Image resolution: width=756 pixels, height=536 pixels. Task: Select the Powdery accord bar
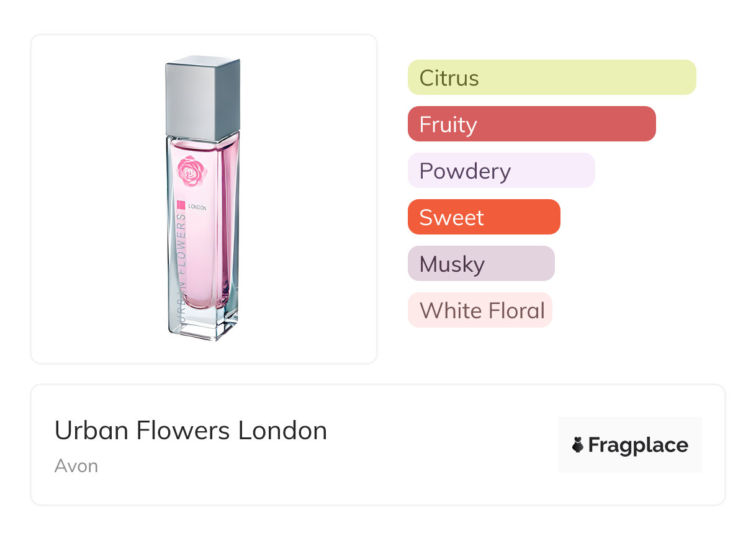tap(501, 171)
